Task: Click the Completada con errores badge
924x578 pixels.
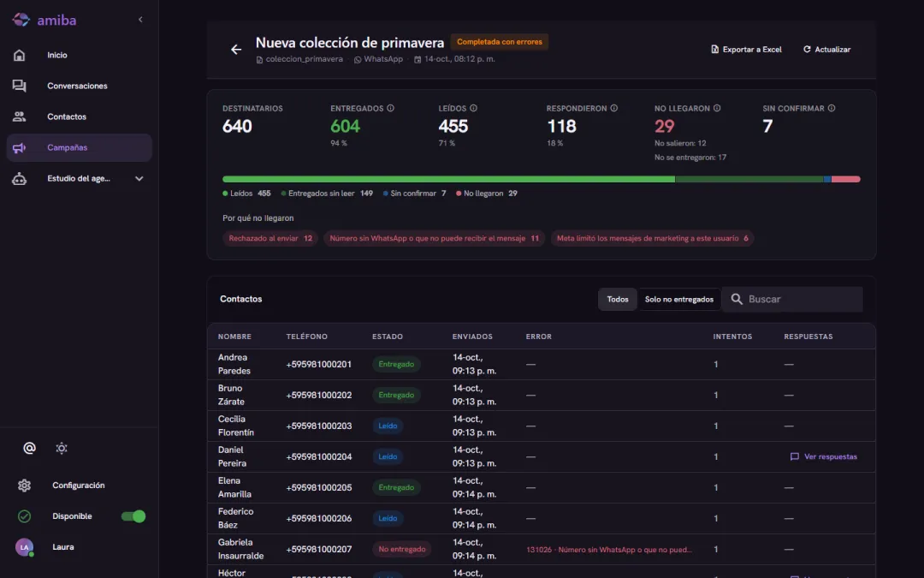Action: (x=499, y=42)
